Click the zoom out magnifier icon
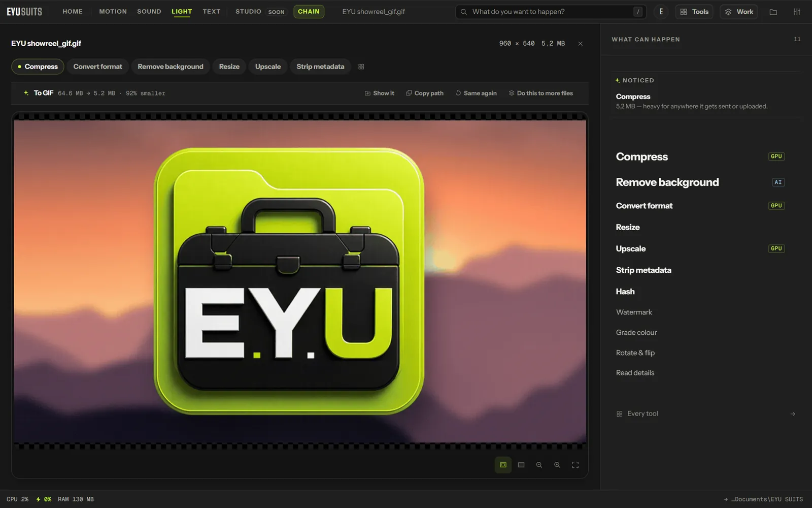812x508 pixels. coord(539,465)
